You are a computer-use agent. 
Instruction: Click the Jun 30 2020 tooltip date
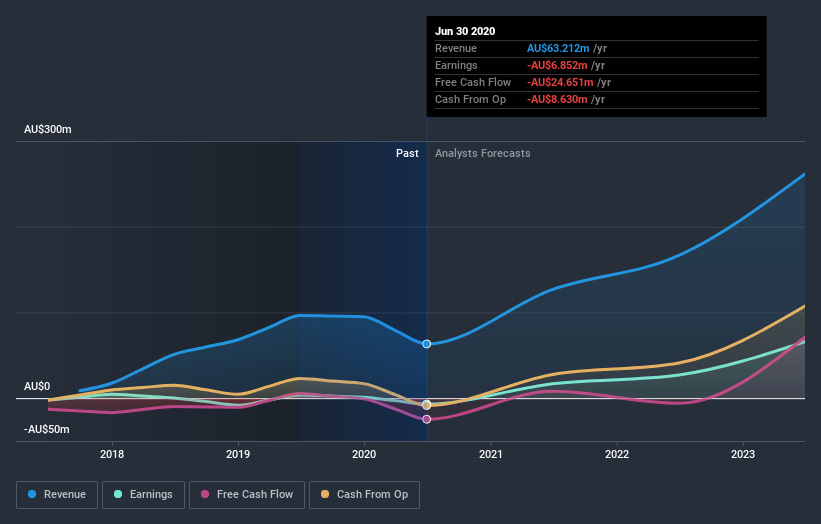pos(465,31)
